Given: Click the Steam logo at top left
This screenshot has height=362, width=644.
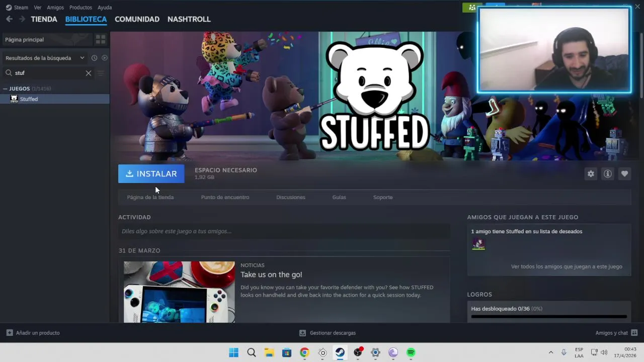Looking at the screenshot, I should click(x=9, y=8).
